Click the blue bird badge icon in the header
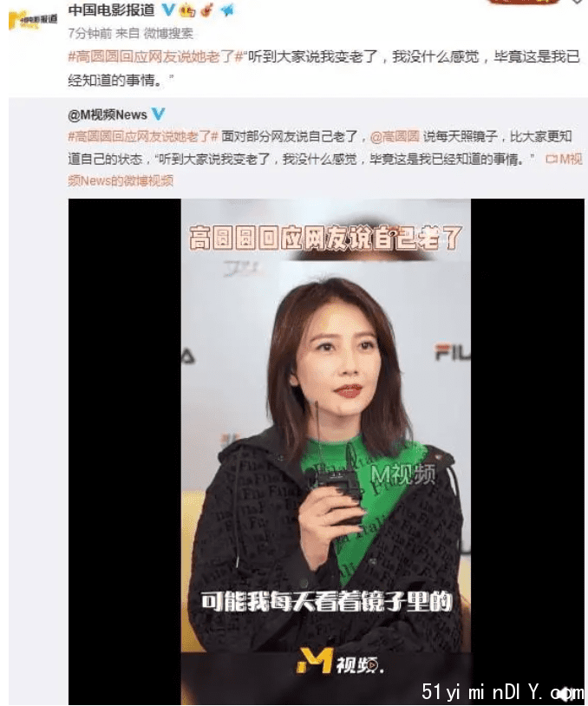Viewport: 588px width, 706px height. coord(227,10)
